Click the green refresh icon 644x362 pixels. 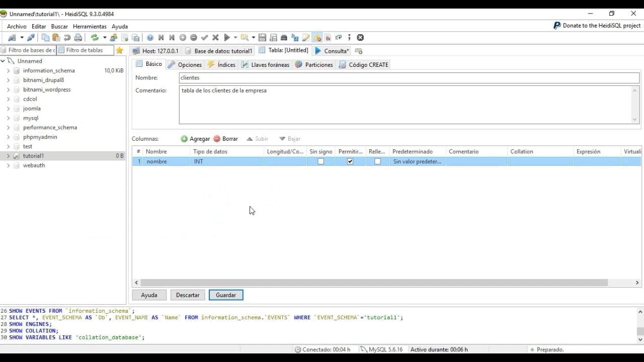94,38
